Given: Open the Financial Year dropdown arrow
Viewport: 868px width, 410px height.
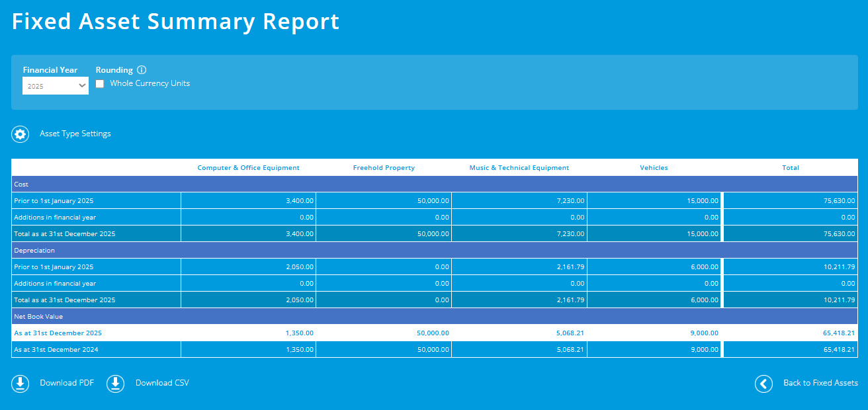Looking at the screenshot, I should coord(82,85).
